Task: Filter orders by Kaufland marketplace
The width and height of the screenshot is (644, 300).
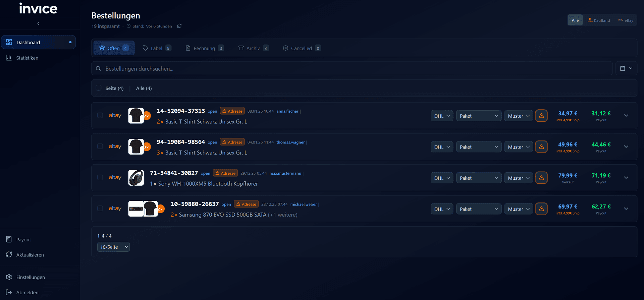Action: point(599,20)
